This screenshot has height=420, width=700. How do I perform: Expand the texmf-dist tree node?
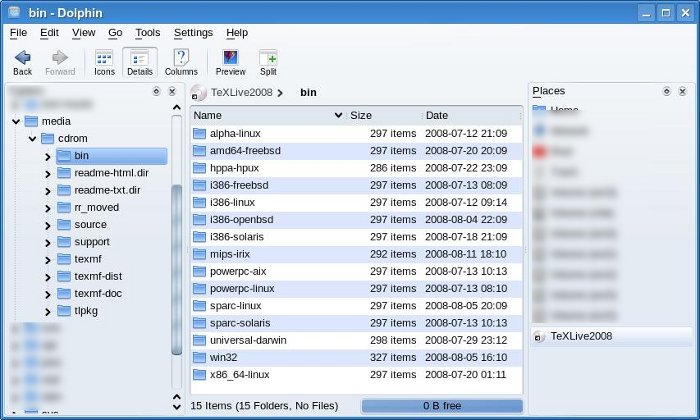coord(48,278)
